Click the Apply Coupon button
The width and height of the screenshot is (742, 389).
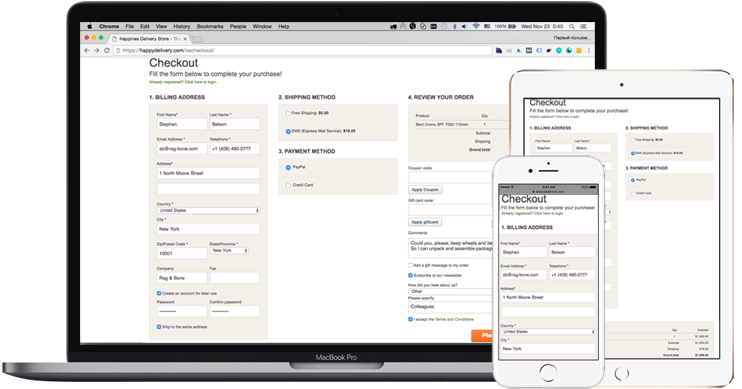[x=425, y=190]
